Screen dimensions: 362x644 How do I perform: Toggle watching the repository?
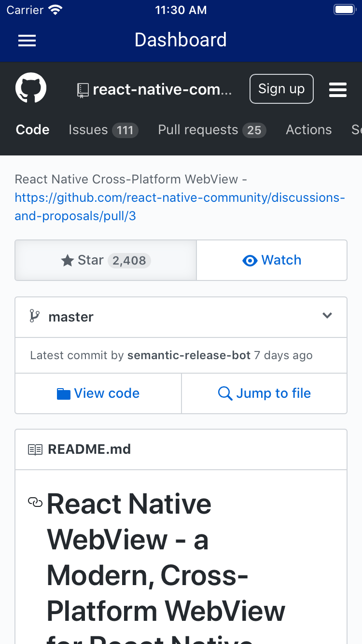coord(271,260)
